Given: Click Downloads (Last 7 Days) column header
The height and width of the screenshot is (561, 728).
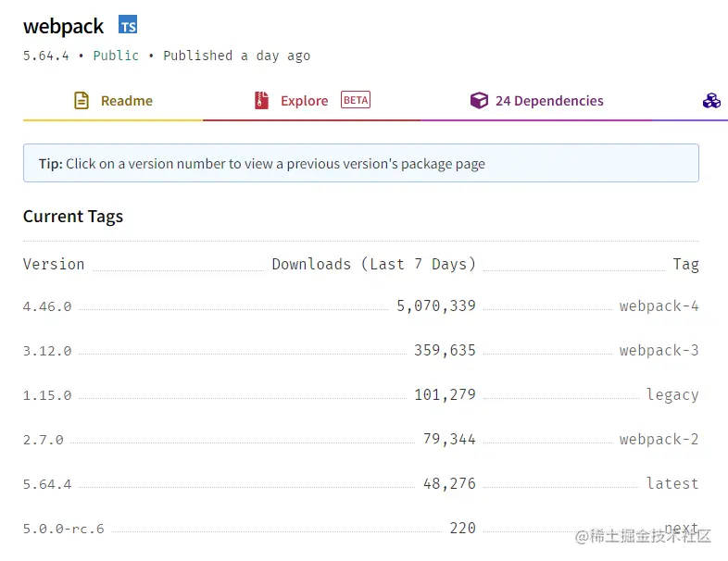Looking at the screenshot, I should pyautogui.click(x=374, y=264).
